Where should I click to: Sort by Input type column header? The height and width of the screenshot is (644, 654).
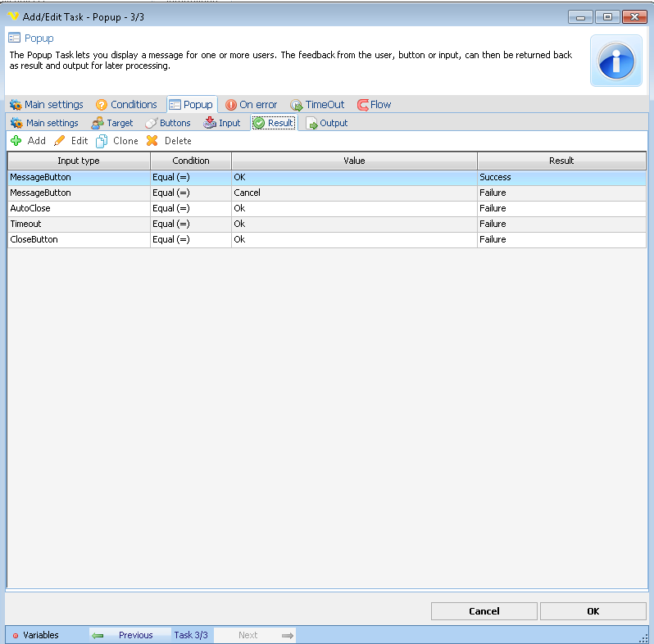(79, 161)
